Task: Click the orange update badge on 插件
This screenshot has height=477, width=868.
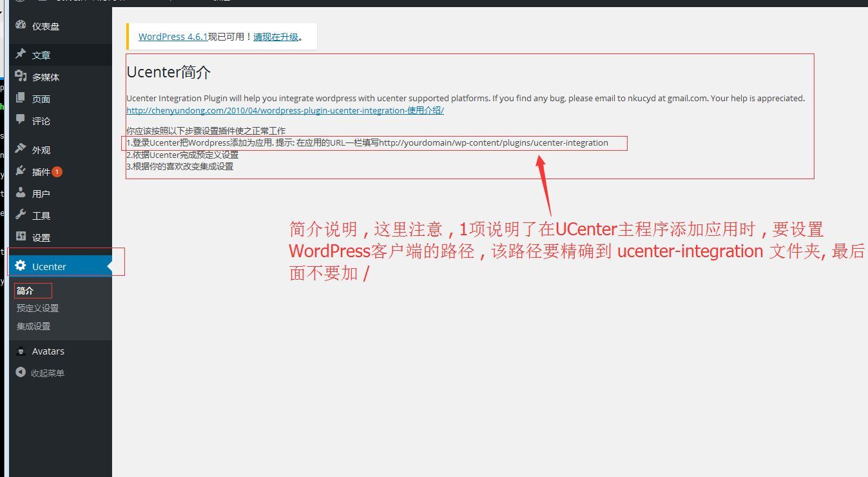Action: [x=57, y=171]
